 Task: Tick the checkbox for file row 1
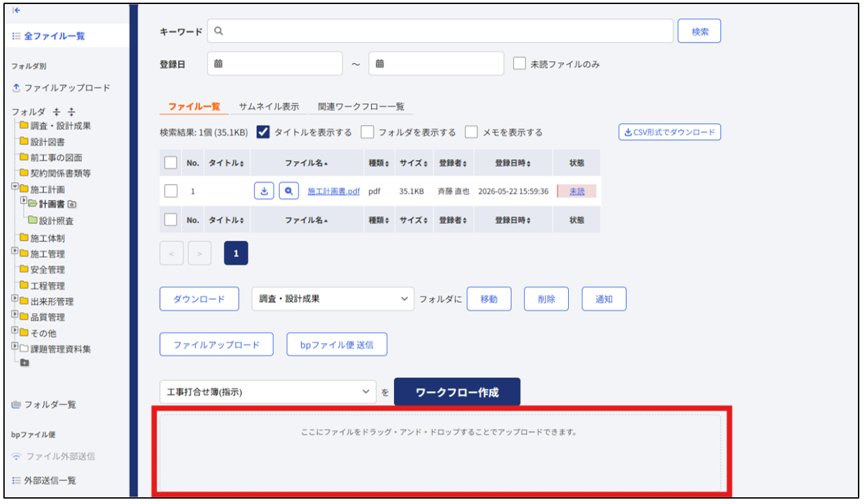point(171,191)
